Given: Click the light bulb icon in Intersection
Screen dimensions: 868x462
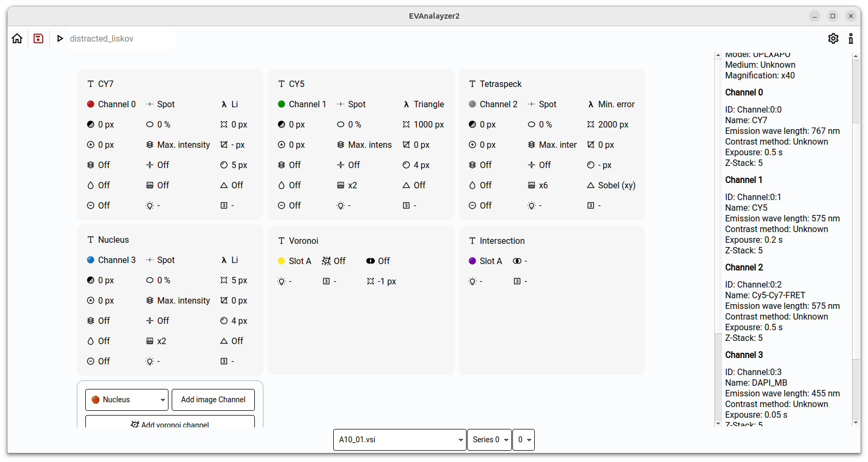Looking at the screenshot, I should [472, 281].
